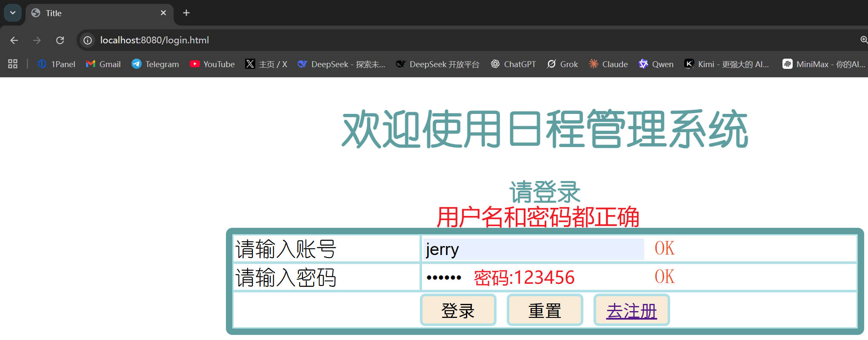
Task: Click the 请输入账号 label
Action: click(x=286, y=249)
